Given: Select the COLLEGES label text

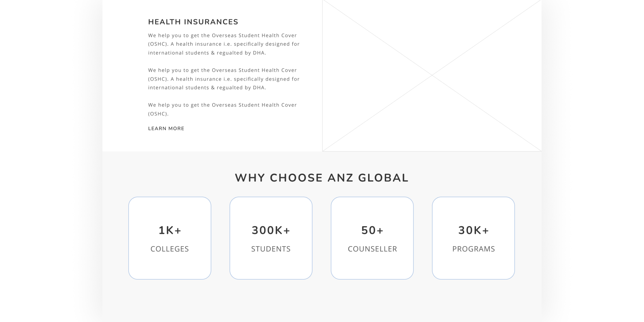Looking at the screenshot, I should pos(170,249).
